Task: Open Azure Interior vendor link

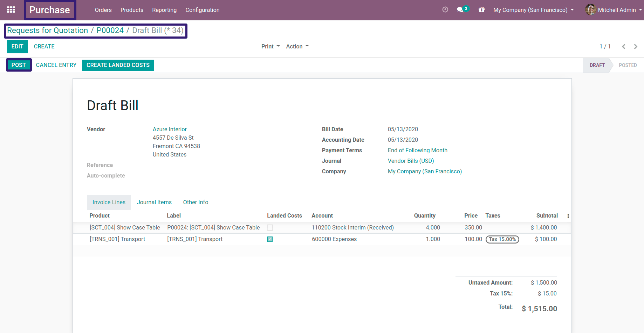Action: [170, 129]
